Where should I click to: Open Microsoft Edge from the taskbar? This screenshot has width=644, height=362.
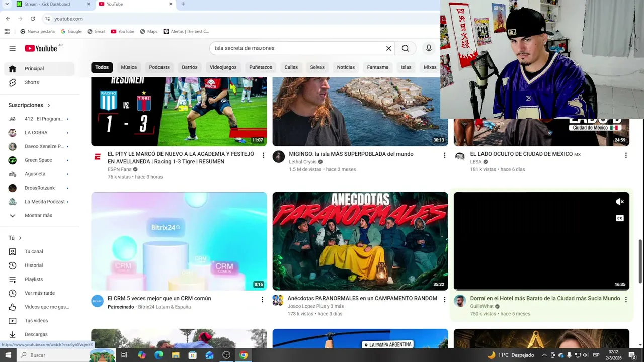point(158,355)
